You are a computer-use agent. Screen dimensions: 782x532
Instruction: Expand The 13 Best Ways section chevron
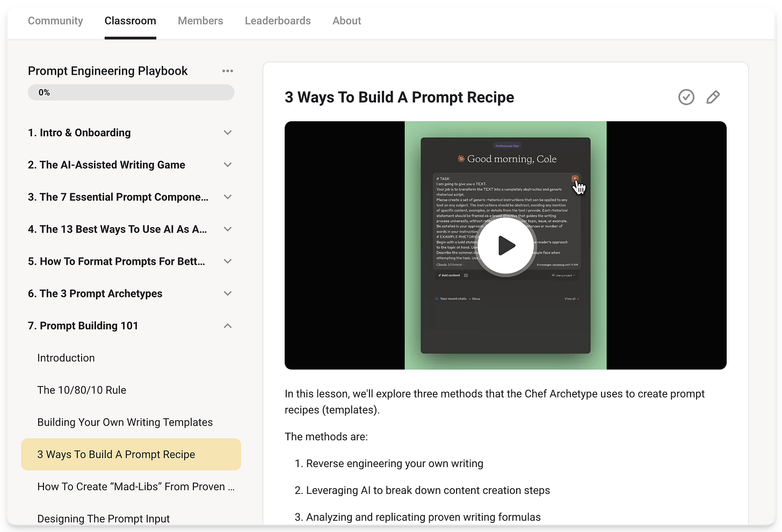point(228,229)
